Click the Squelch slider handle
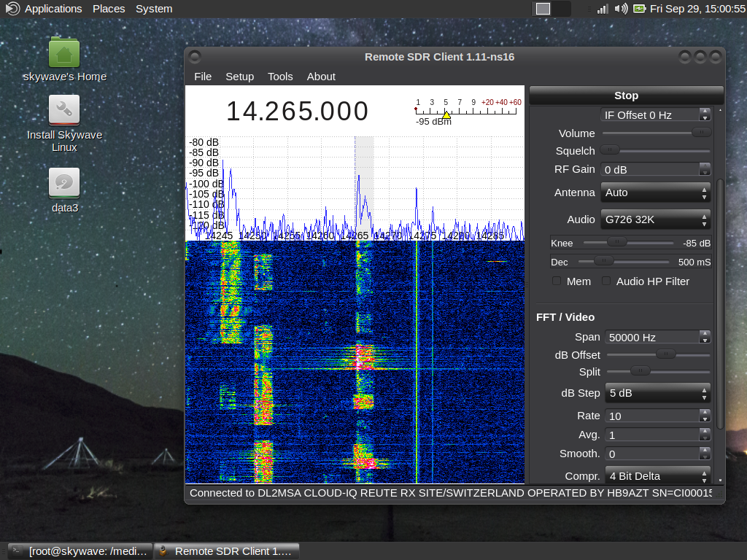Image resolution: width=747 pixels, height=560 pixels. coord(610,150)
